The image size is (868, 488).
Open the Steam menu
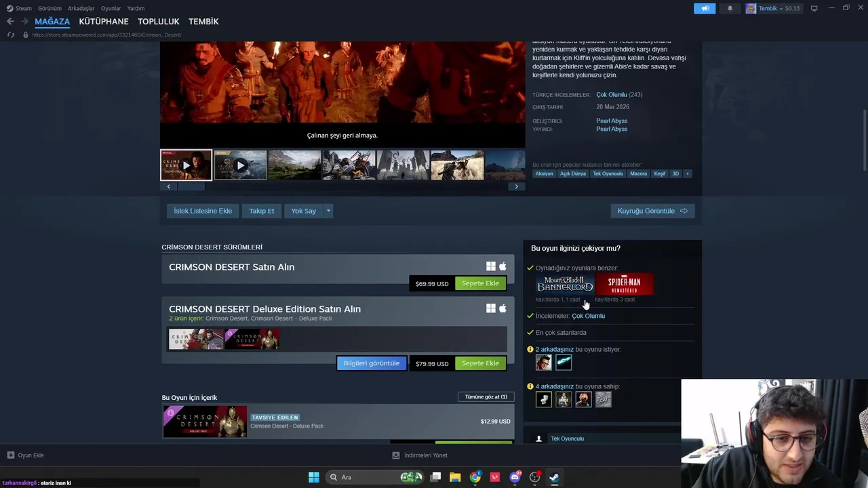point(19,8)
